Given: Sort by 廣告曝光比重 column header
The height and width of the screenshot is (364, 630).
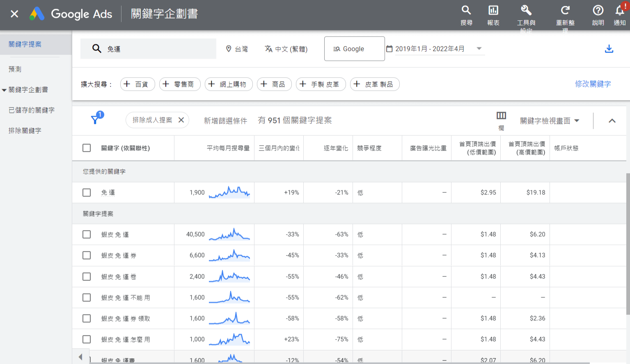Looking at the screenshot, I should coord(428,148).
